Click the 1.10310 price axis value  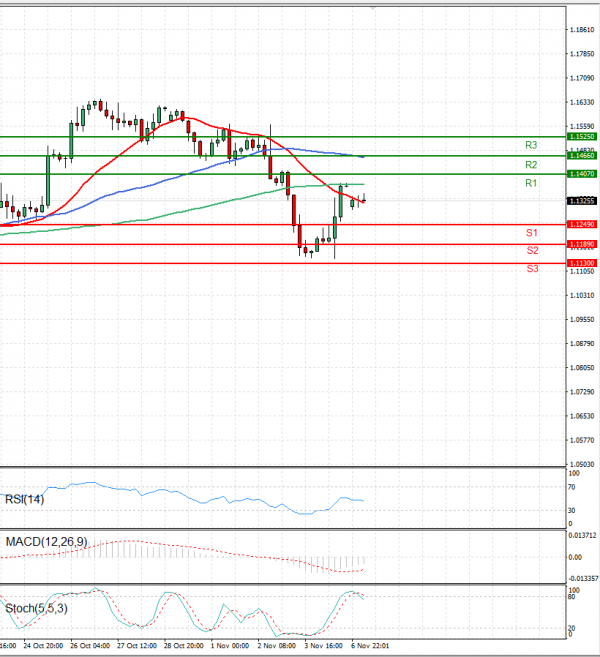point(582,295)
